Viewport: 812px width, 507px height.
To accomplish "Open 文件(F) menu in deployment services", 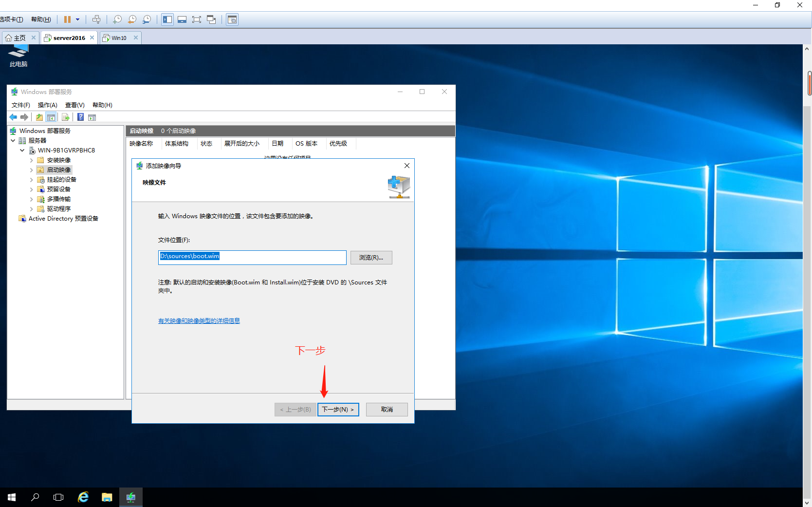I will point(21,105).
